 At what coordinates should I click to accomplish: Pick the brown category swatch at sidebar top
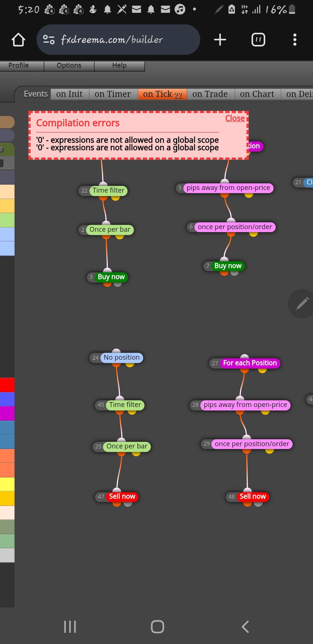[7, 122]
